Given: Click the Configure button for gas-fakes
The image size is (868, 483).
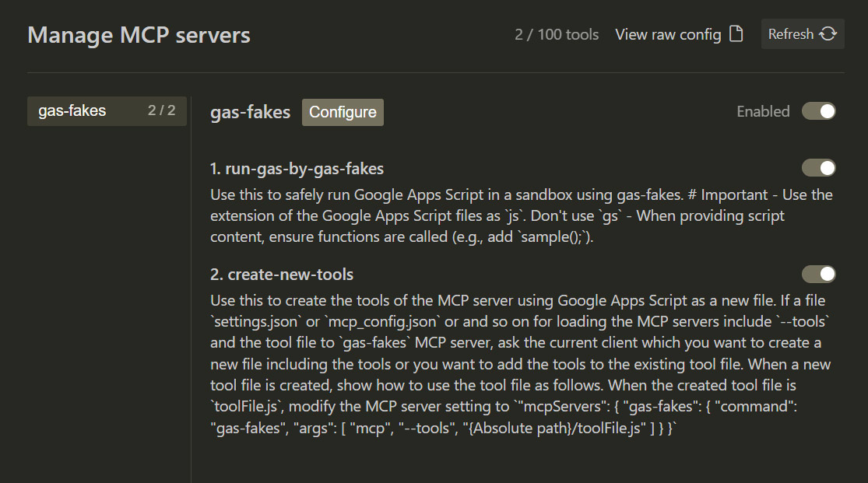Looking at the screenshot, I should click(x=343, y=112).
